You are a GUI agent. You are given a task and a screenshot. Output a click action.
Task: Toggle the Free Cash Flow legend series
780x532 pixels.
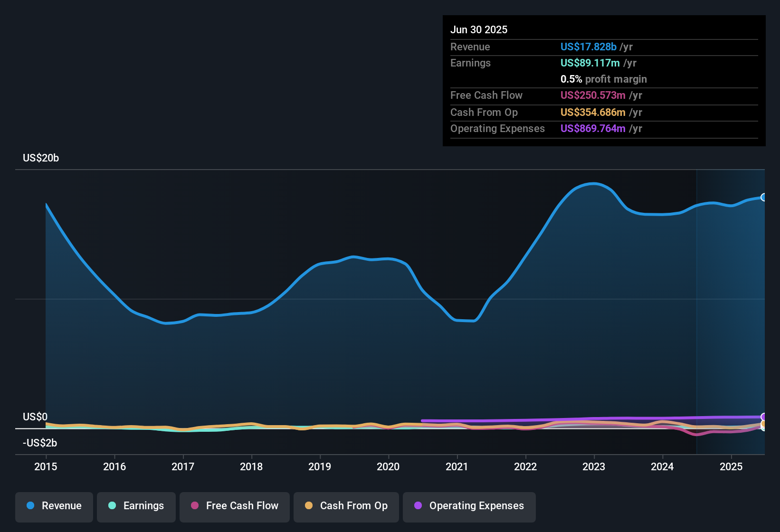[x=235, y=506]
